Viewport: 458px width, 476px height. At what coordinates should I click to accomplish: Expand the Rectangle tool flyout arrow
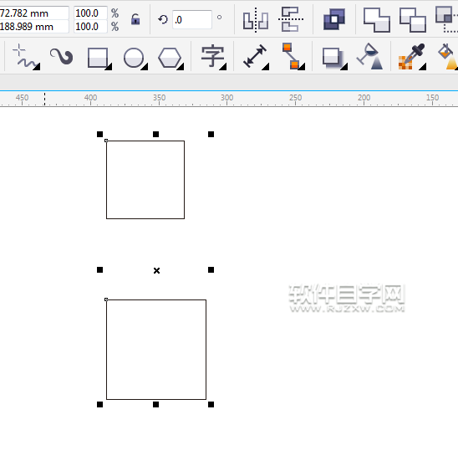point(109,67)
